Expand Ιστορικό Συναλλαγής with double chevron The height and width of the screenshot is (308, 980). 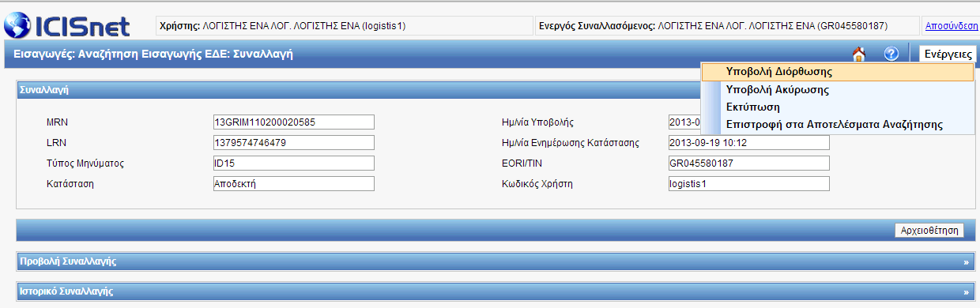[965, 291]
